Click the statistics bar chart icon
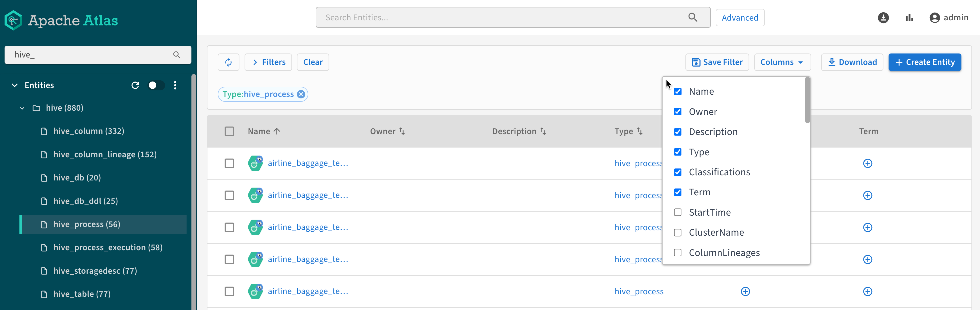This screenshot has width=980, height=310. point(909,17)
